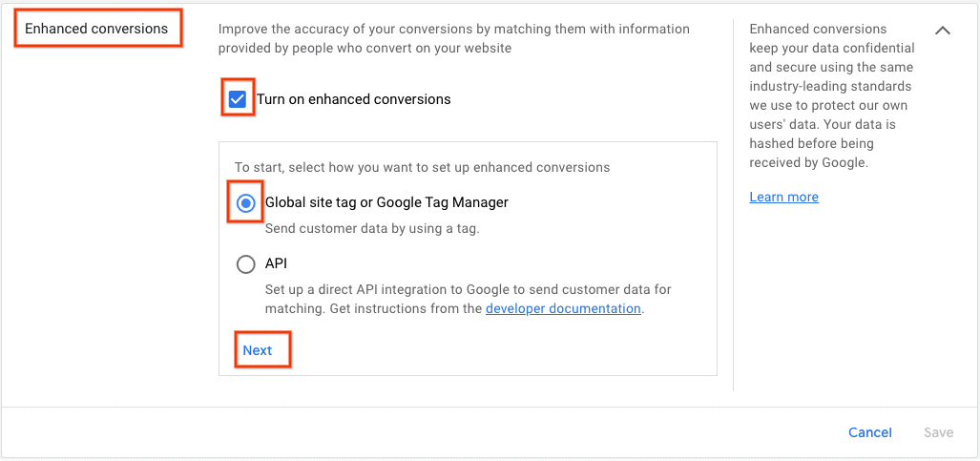
Task: Open the Learn more link
Action: [x=783, y=197]
